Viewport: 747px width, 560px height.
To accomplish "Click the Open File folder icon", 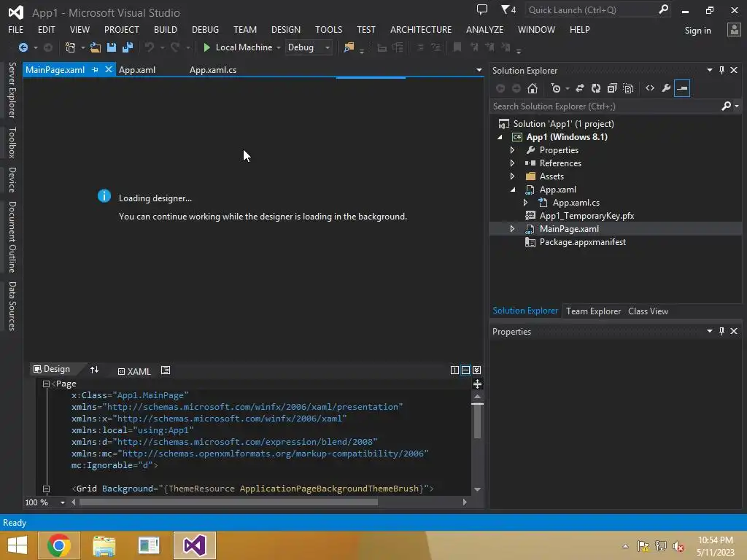I will coord(96,47).
